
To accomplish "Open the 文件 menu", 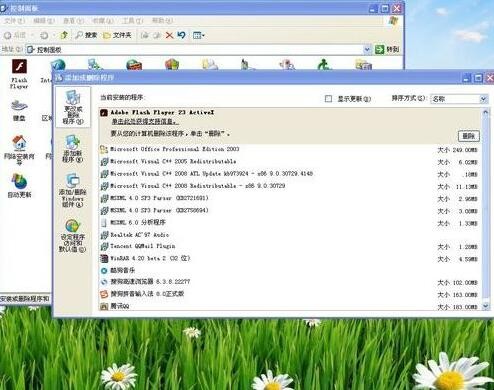I will point(14,21).
